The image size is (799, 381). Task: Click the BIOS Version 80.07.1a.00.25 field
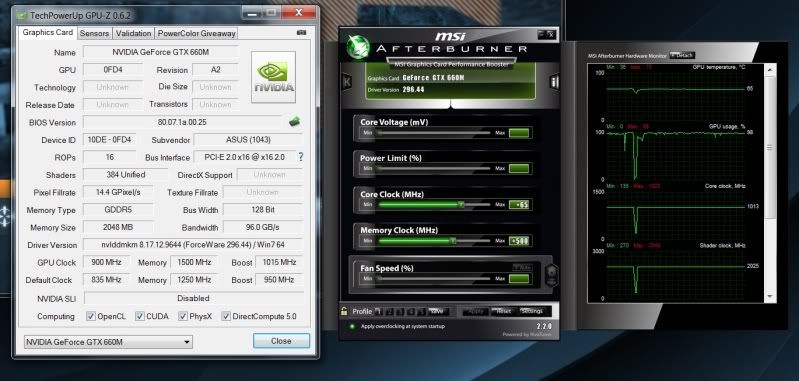click(x=182, y=122)
